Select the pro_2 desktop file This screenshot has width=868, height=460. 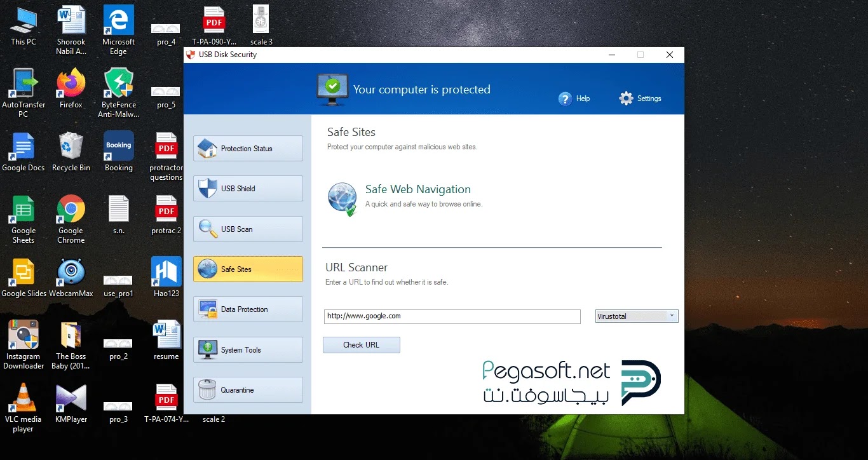(118, 349)
